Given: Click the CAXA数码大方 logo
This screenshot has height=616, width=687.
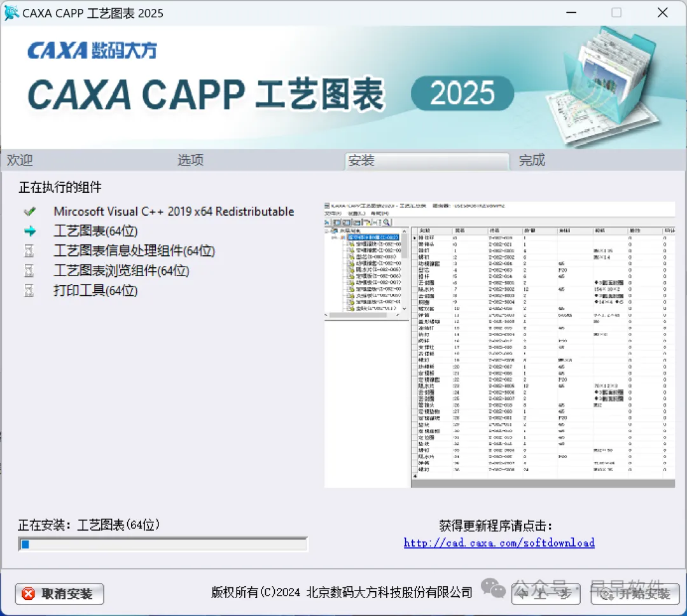Looking at the screenshot, I should (92, 51).
